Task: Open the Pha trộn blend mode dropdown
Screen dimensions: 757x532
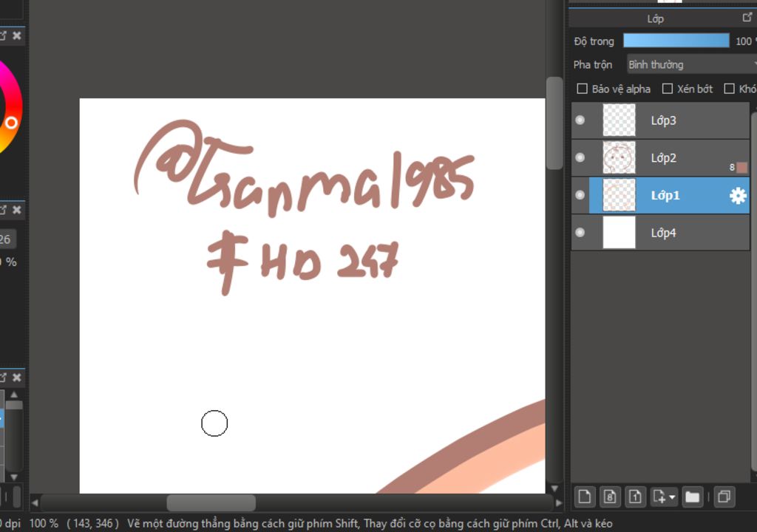Action: (692, 64)
